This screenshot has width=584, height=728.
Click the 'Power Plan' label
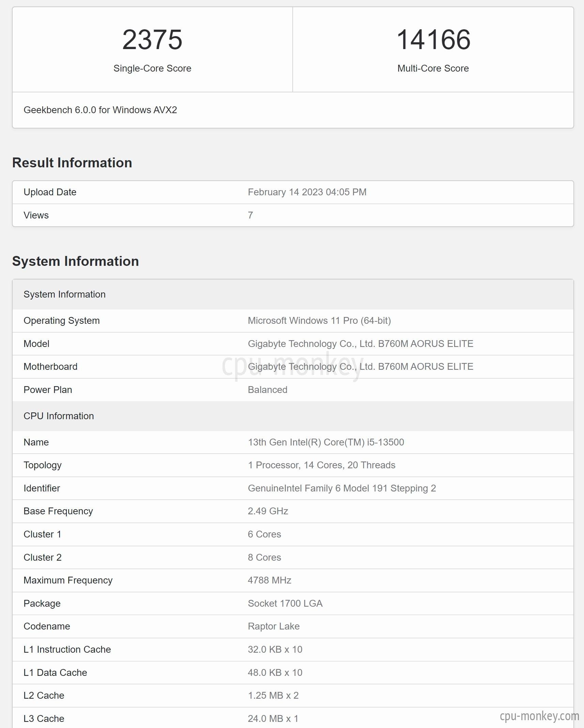[48, 390]
